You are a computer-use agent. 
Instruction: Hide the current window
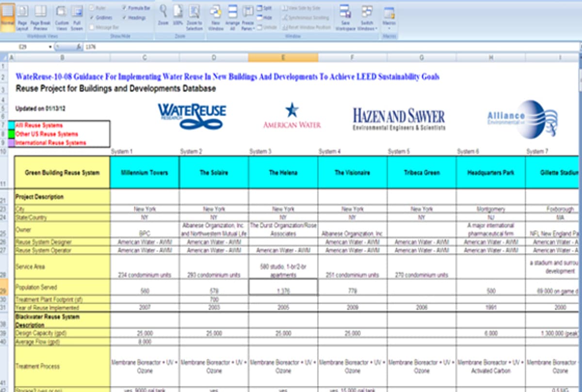[264, 17]
